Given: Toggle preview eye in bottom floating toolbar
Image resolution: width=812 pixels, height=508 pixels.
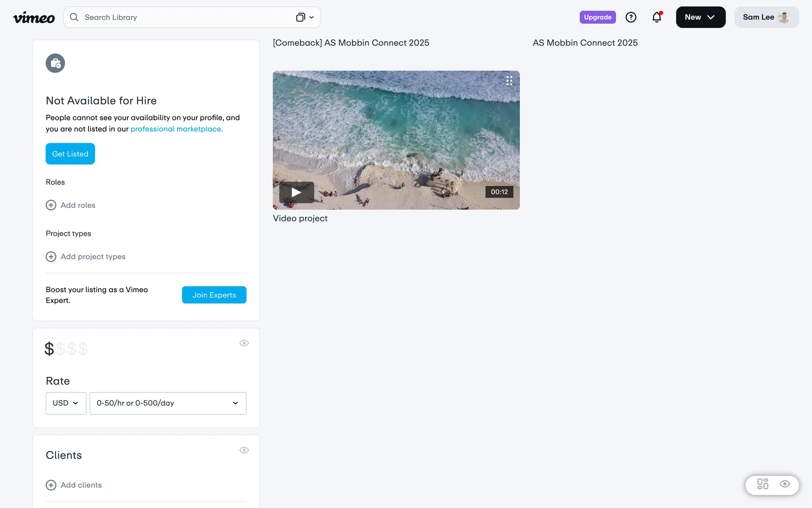Looking at the screenshot, I should (785, 484).
